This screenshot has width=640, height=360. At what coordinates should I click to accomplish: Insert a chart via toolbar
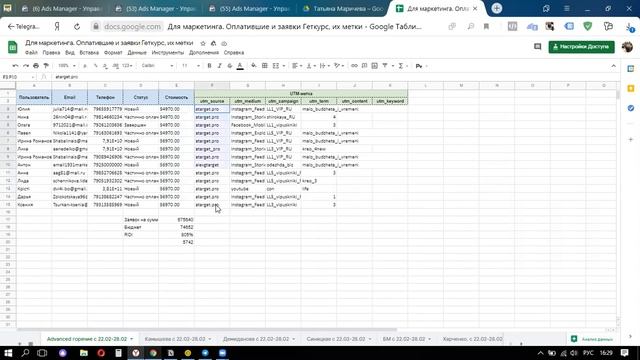coord(374,66)
